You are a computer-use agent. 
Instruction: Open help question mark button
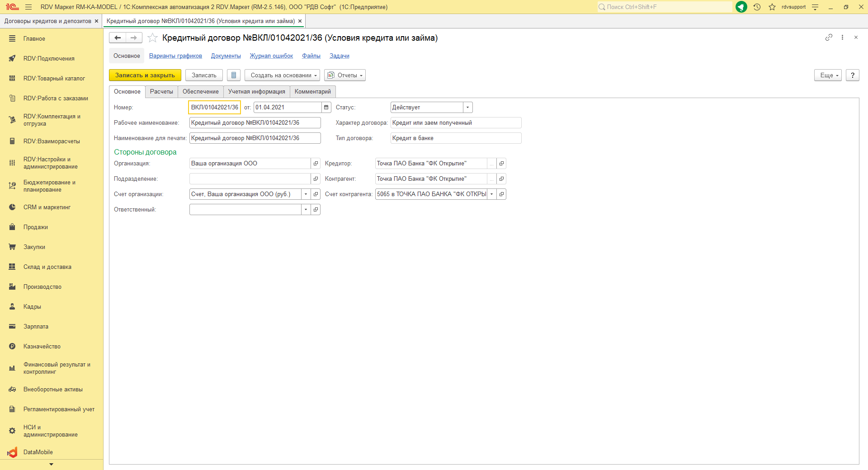click(853, 75)
